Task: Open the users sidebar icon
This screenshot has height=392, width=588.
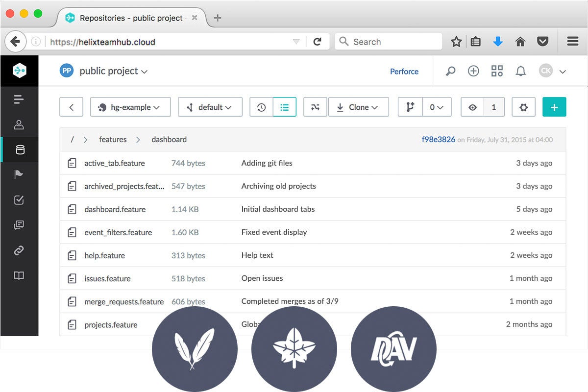Action: click(x=19, y=124)
